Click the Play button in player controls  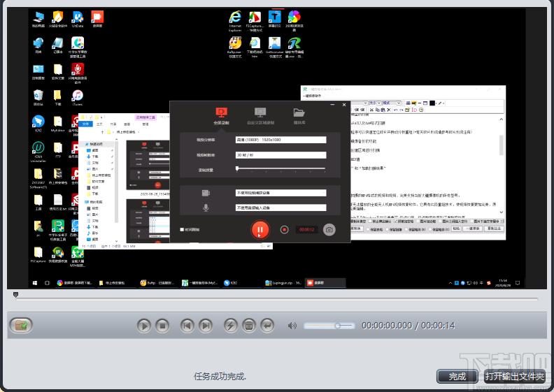[144, 326]
